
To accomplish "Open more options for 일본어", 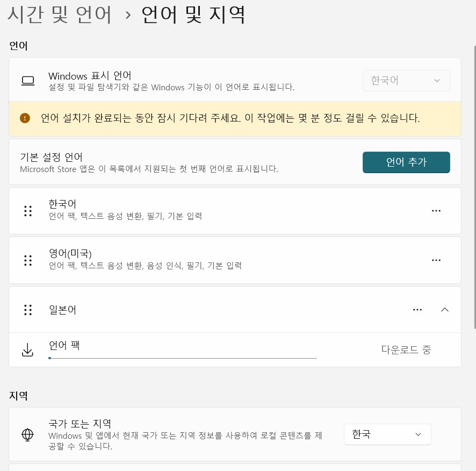I will (417, 310).
